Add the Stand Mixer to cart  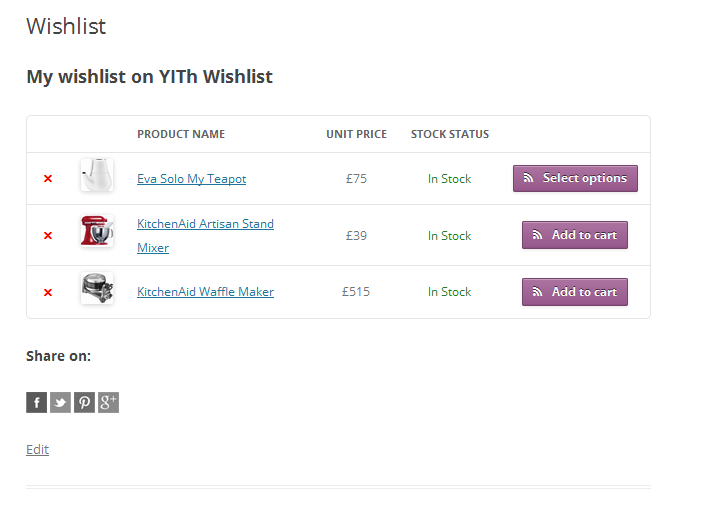tap(574, 235)
